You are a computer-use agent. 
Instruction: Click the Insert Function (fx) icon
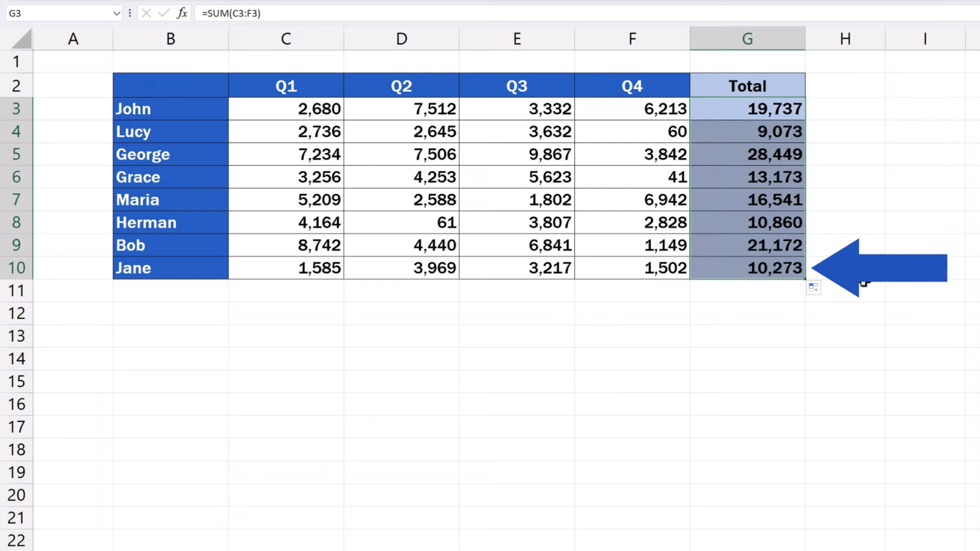click(182, 13)
